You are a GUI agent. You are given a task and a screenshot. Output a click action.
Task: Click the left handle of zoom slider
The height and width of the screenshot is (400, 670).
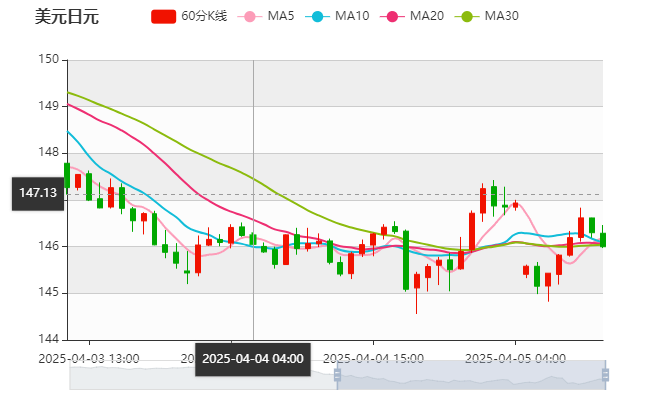[335, 376]
